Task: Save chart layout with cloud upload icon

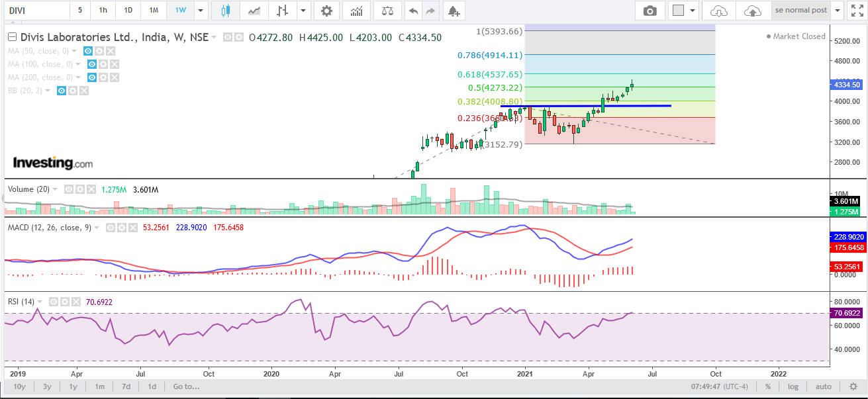Action: pos(753,11)
